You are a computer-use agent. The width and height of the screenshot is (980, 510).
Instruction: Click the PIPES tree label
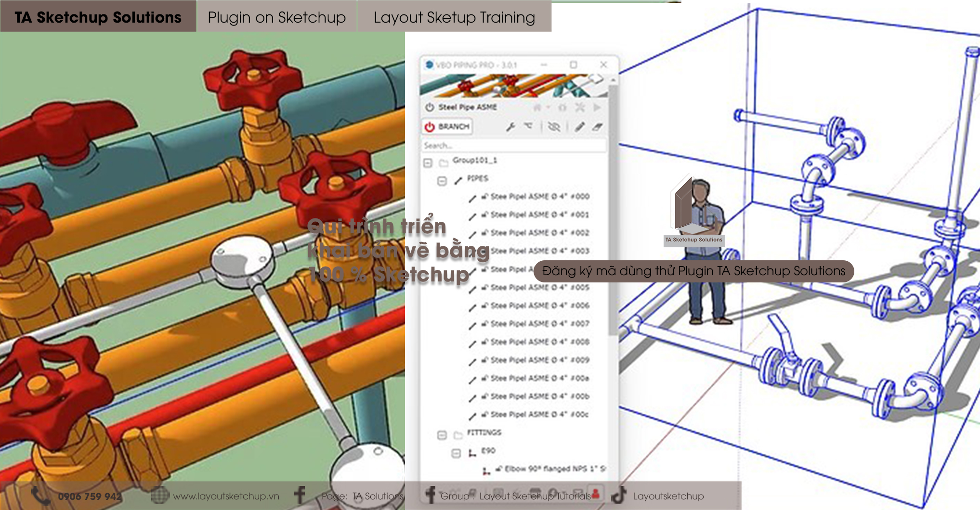pos(477,178)
